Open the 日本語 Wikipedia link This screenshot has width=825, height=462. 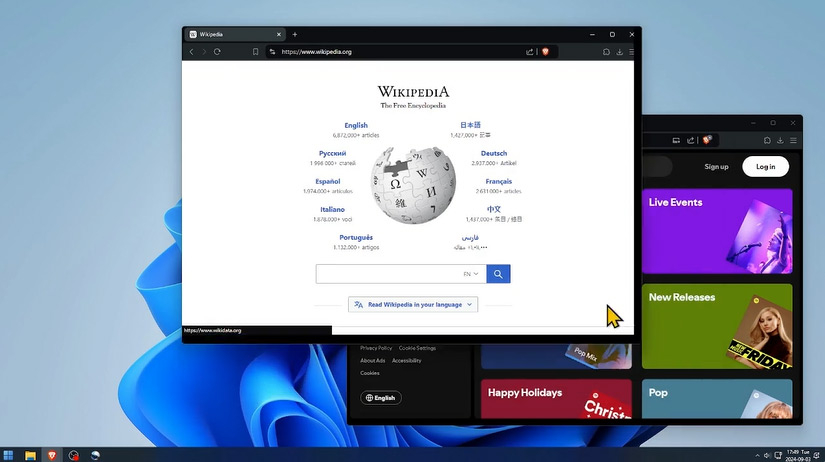click(470, 125)
